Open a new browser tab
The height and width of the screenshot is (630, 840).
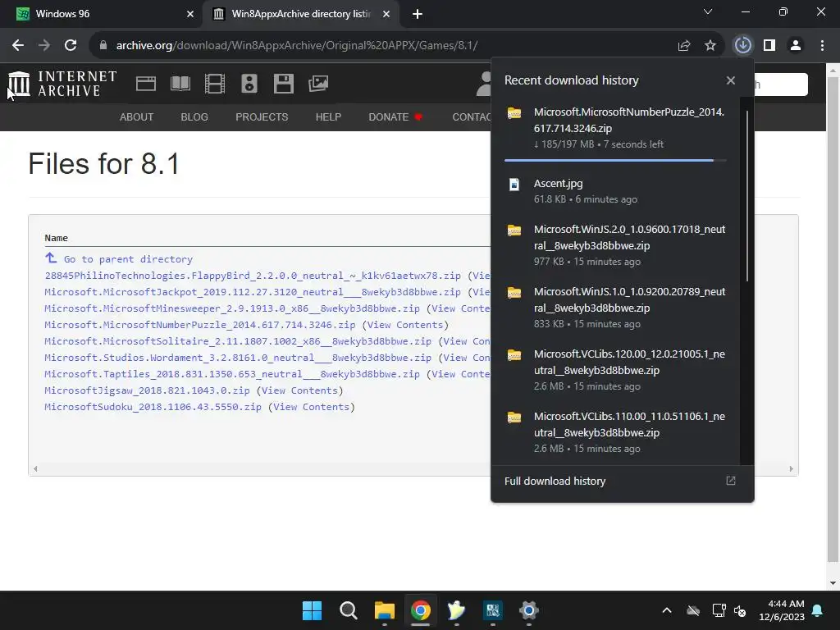[x=418, y=14]
